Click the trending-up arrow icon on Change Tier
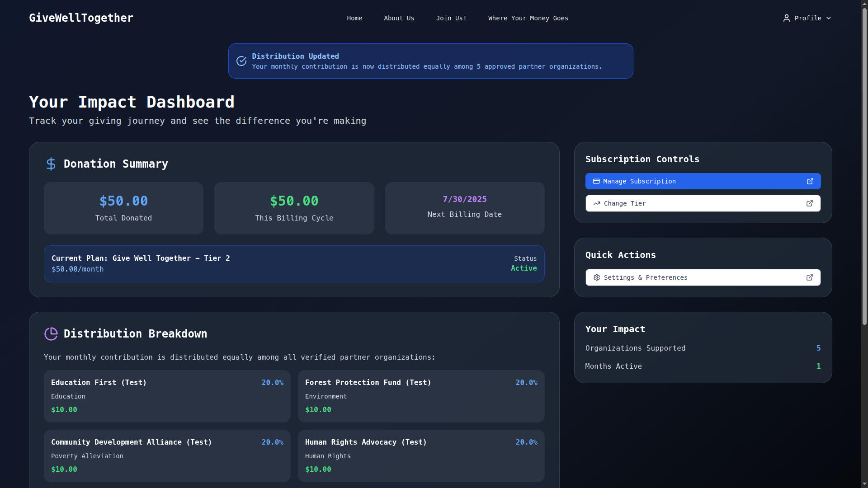Viewport: 868px width, 488px height. pyautogui.click(x=597, y=203)
